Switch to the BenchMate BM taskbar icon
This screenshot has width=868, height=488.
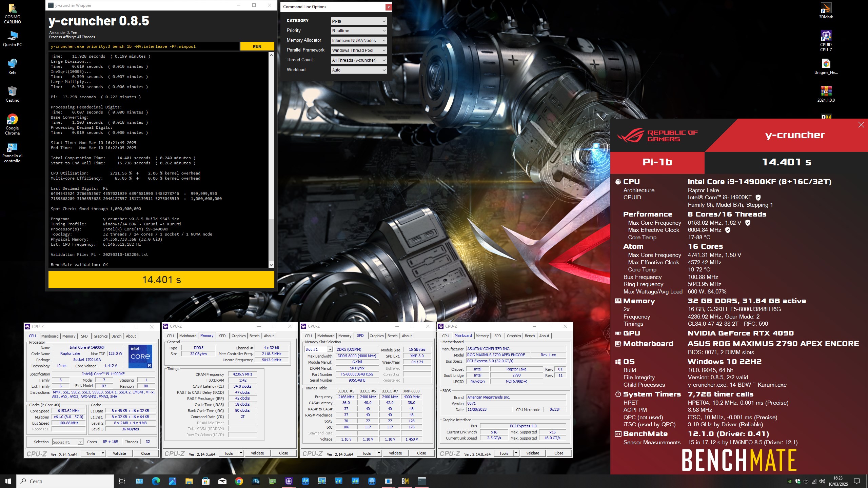405,481
